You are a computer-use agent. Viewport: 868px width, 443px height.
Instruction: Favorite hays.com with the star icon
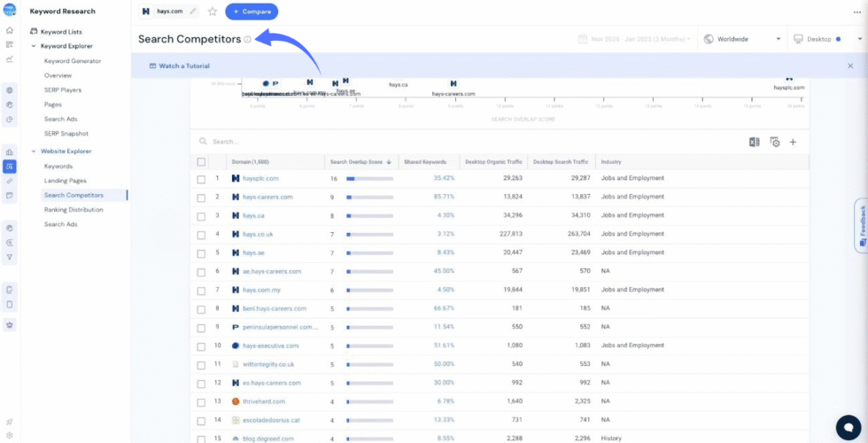[212, 12]
